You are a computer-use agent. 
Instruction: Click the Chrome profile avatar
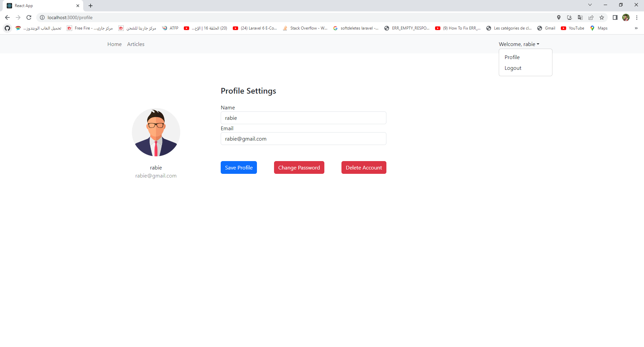point(626,17)
